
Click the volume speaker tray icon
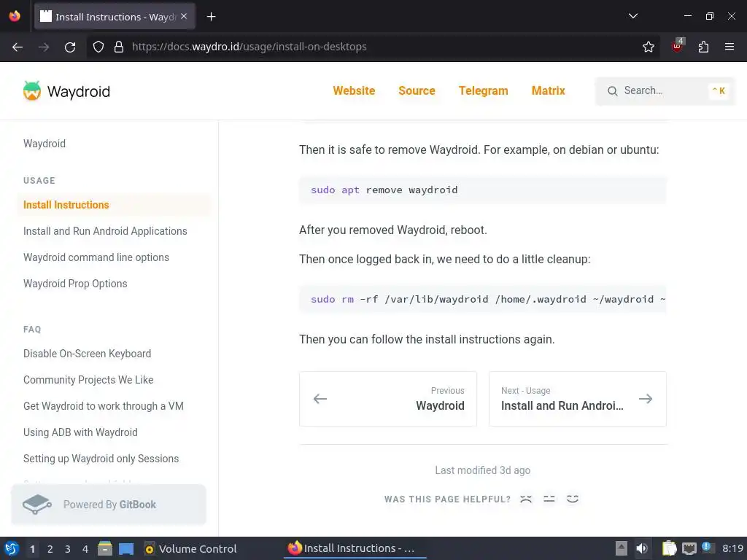coord(642,548)
